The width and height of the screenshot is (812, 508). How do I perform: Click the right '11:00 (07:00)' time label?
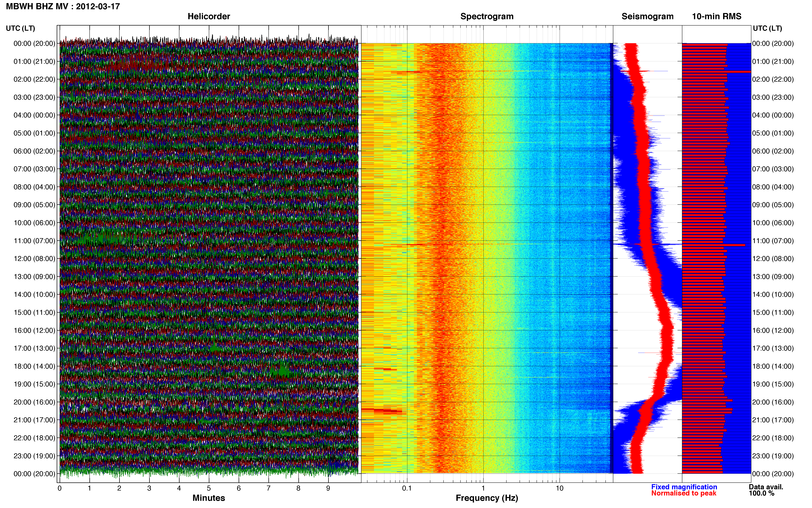point(773,241)
